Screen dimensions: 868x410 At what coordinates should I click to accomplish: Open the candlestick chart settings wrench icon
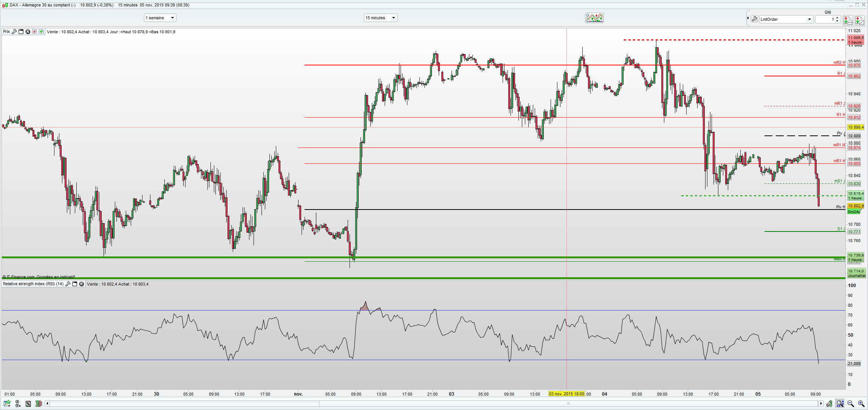tap(829, 404)
